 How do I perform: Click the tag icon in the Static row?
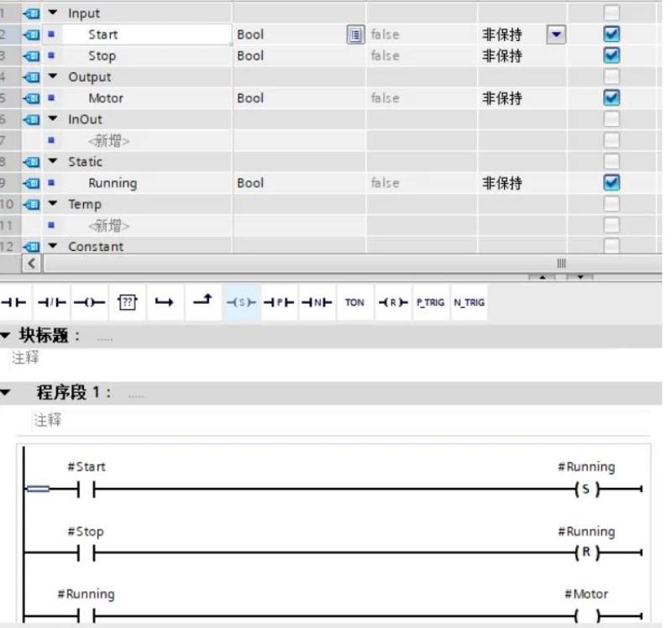click(x=31, y=161)
